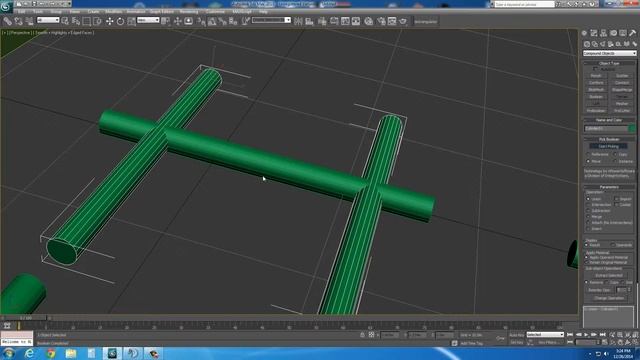The width and height of the screenshot is (640, 360).
Task: Click the time slider handle
Action: pos(25,318)
